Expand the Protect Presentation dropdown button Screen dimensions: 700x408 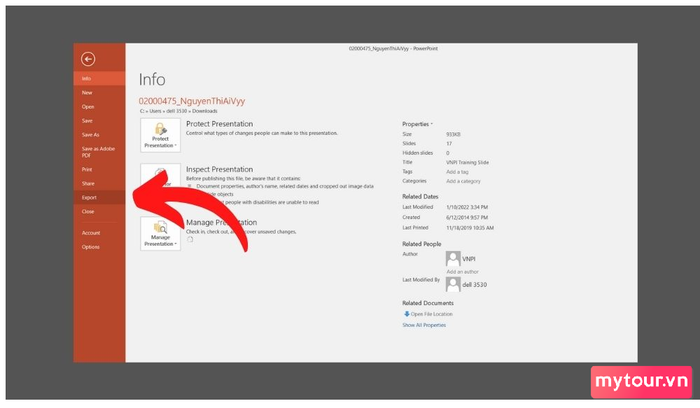coord(160,135)
